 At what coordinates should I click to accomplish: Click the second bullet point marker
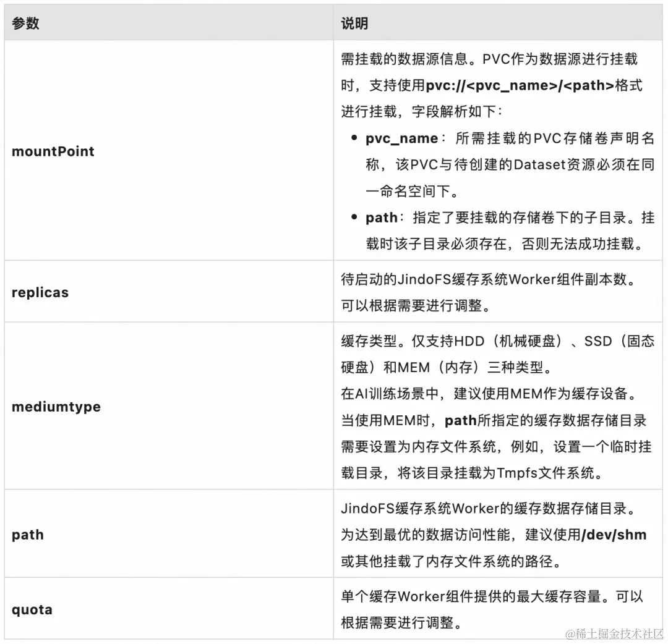(354, 217)
